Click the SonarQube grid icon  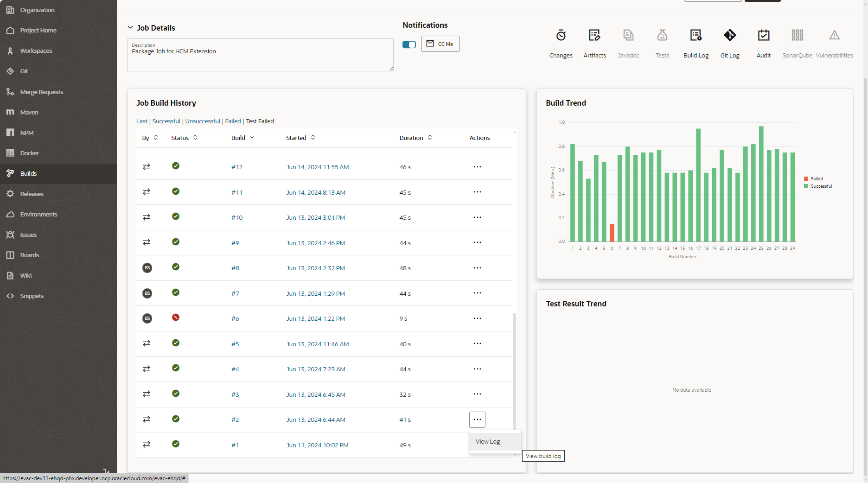(x=798, y=35)
